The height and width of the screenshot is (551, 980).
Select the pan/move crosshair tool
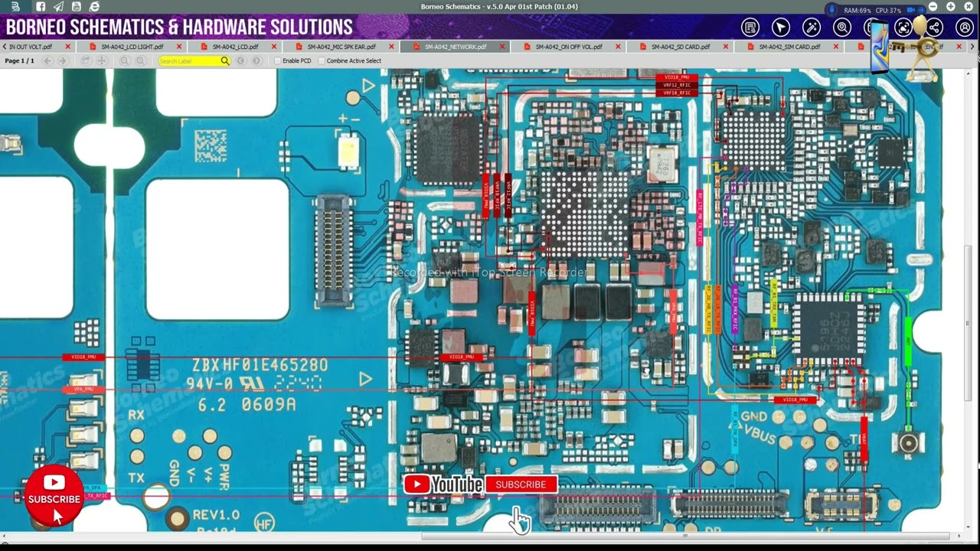pos(101,60)
